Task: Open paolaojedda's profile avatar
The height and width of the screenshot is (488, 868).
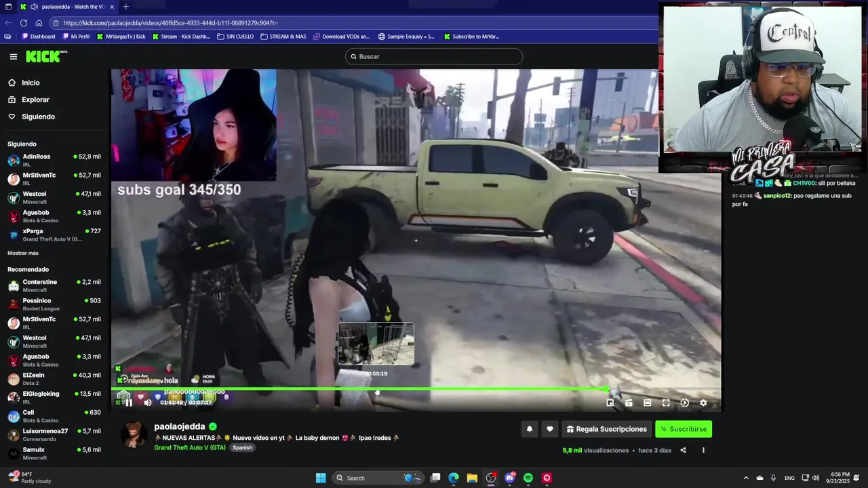Action: point(134,434)
